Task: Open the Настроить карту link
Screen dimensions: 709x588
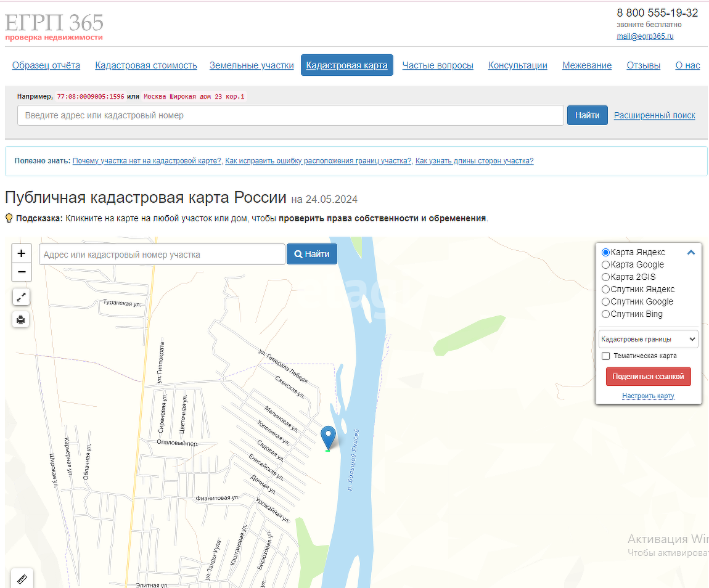Action: click(648, 396)
